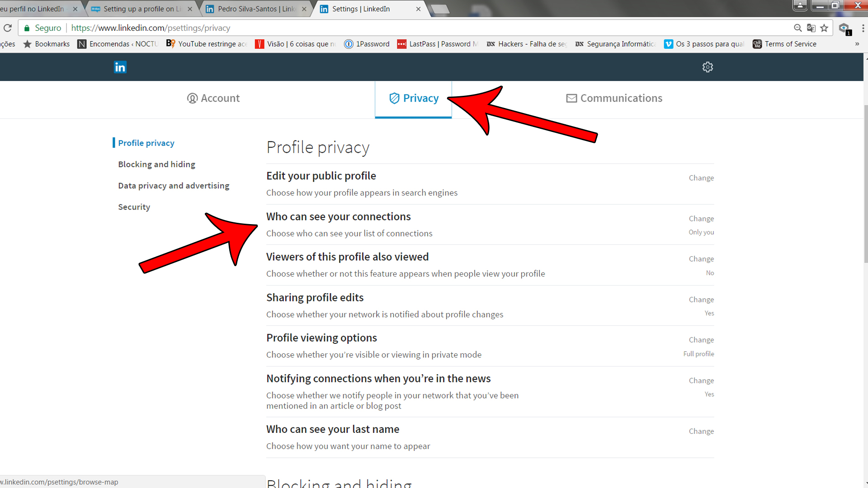Change Viewers of this profile also viewed

tap(701, 258)
